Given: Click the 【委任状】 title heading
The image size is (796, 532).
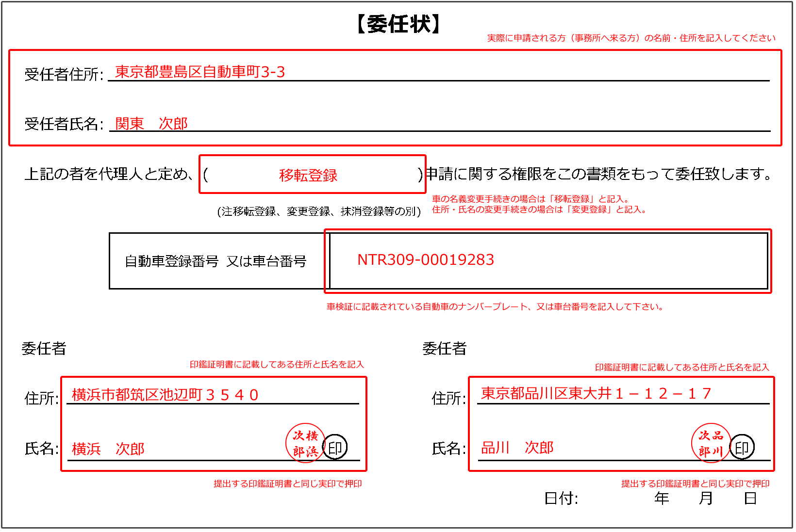Looking at the screenshot, I should [x=398, y=24].
